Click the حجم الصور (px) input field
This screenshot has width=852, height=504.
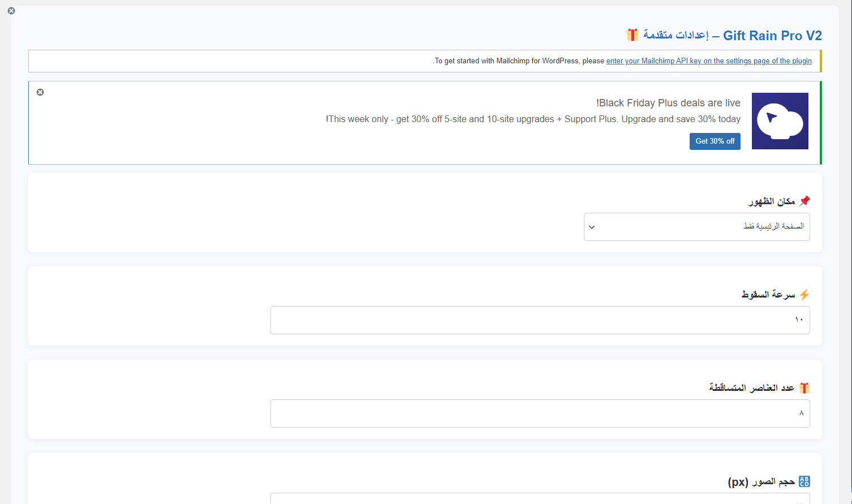tap(540, 499)
